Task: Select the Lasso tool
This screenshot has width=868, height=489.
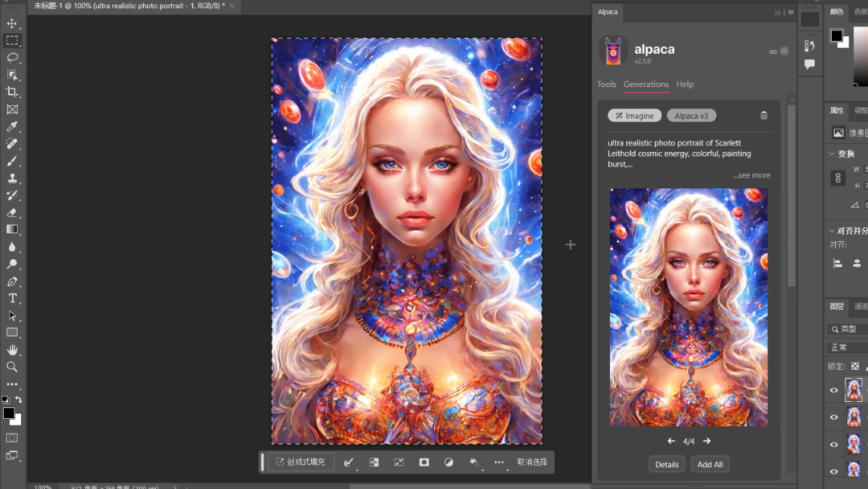Action: pos(12,58)
